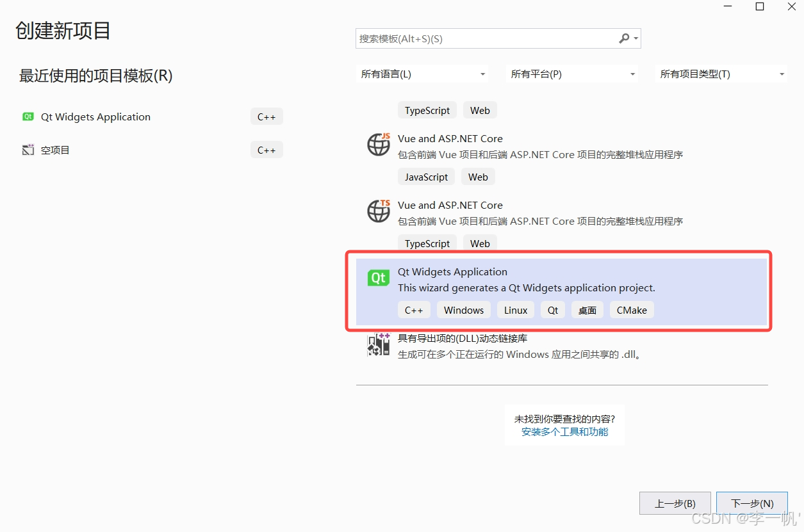Click the magnifier search icon in template search box

624,38
